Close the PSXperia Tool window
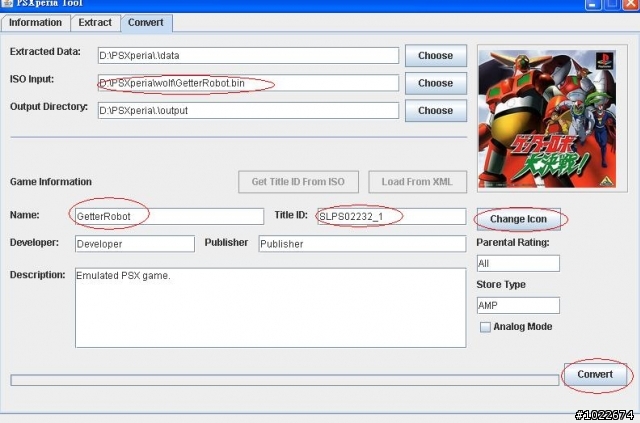The width and height of the screenshot is (640, 423). [631, 4]
